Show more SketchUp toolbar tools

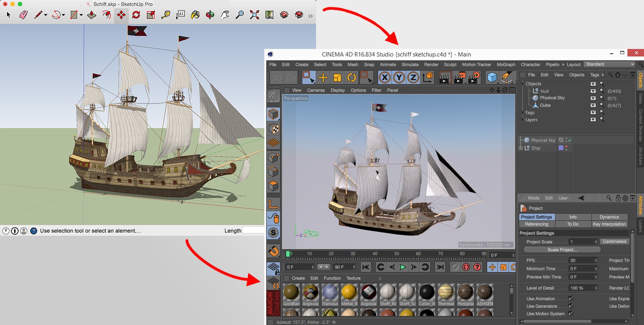[311, 16]
